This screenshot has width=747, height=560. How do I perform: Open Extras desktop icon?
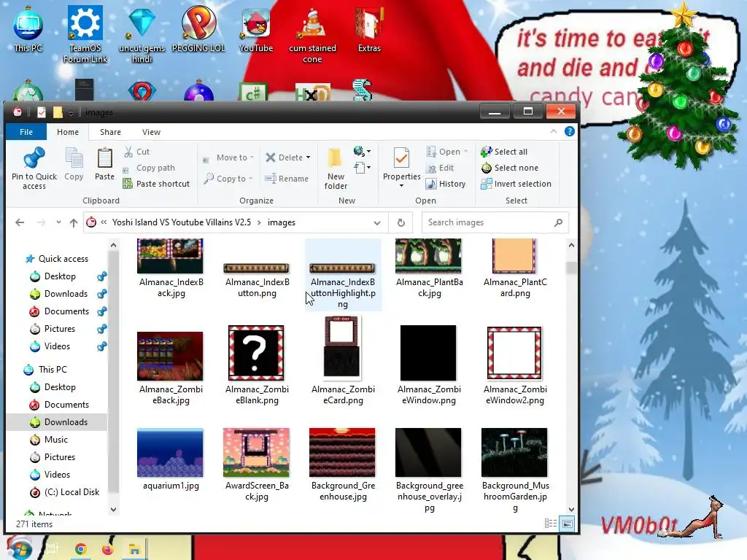click(369, 29)
